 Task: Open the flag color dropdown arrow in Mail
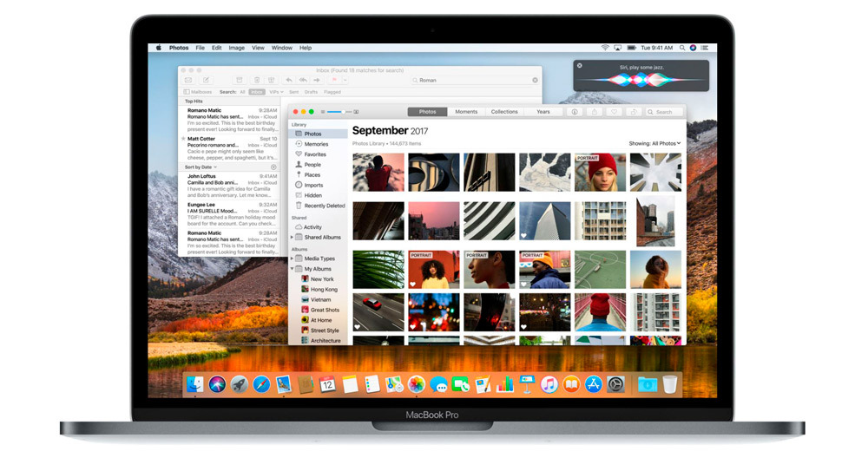[x=345, y=80]
